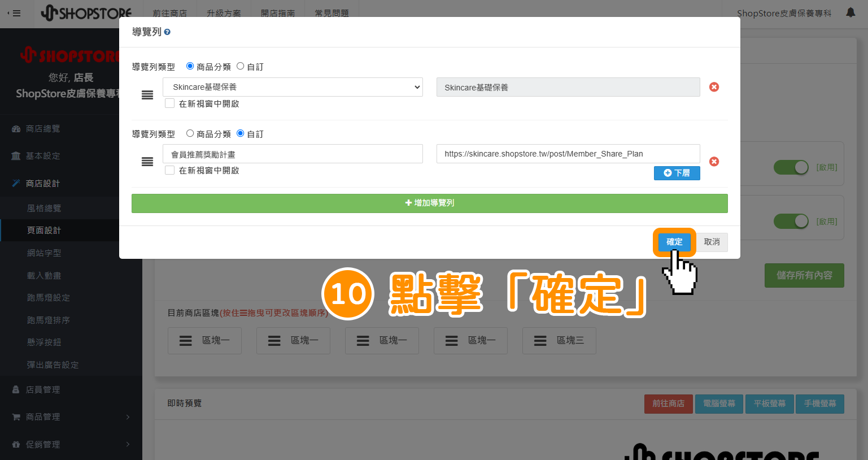868x460 pixels.
Task: Click the ShopStore logo in top bar
Action: [86, 13]
